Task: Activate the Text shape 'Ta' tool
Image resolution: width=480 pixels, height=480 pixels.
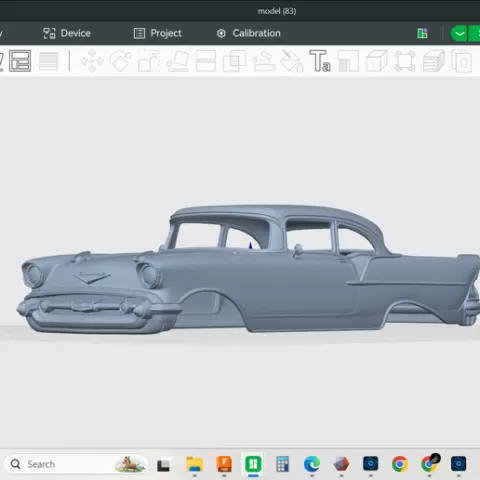Action: (320, 61)
